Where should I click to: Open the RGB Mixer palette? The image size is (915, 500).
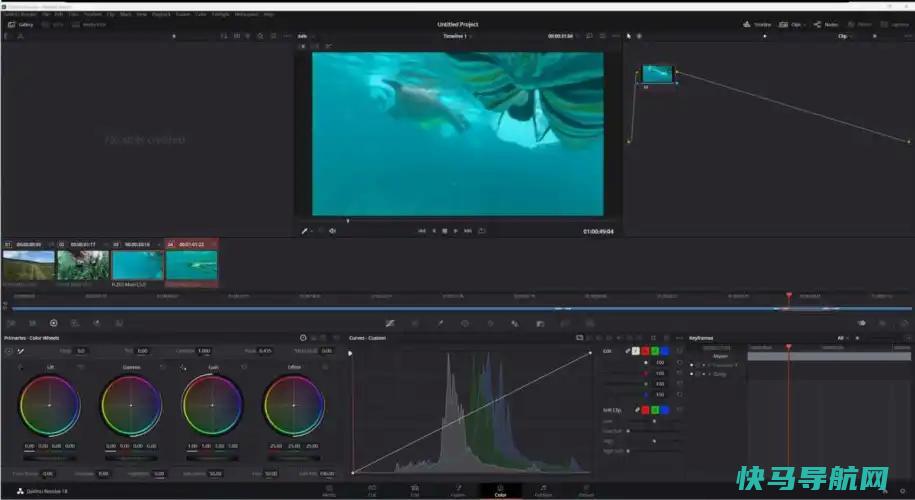tap(96, 323)
